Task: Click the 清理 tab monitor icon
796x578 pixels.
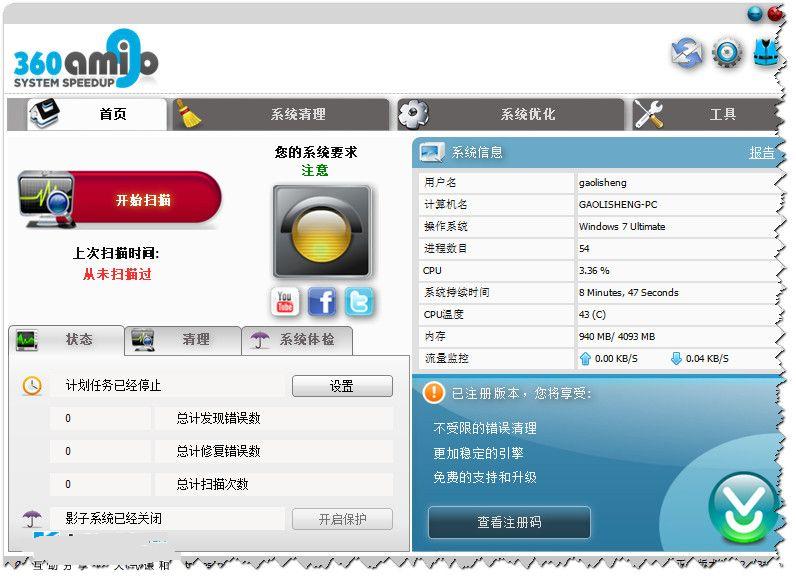Action: [143, 340]
